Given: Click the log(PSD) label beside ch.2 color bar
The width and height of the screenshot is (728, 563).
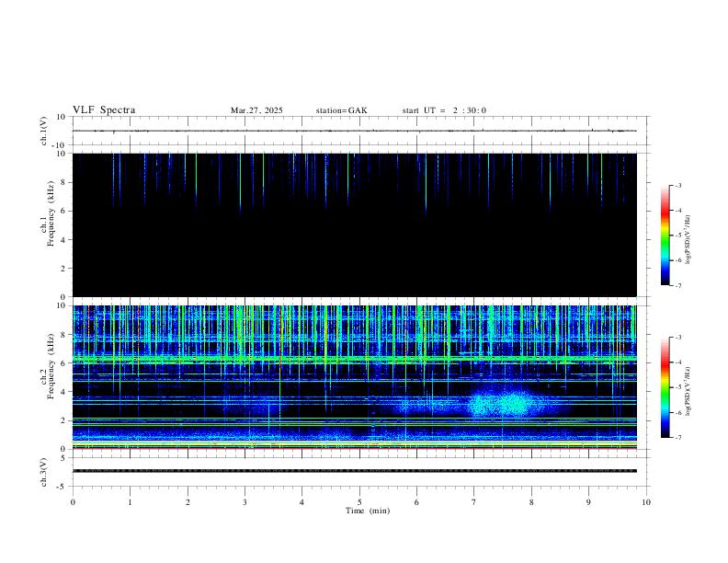Looking at the screenshot, I should point(688,391).
